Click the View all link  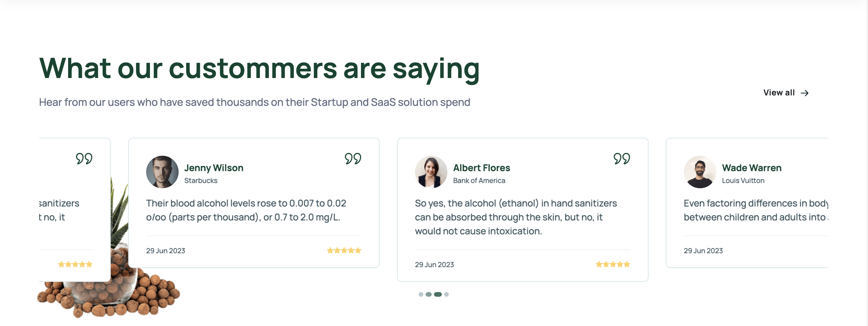(786, 93)
